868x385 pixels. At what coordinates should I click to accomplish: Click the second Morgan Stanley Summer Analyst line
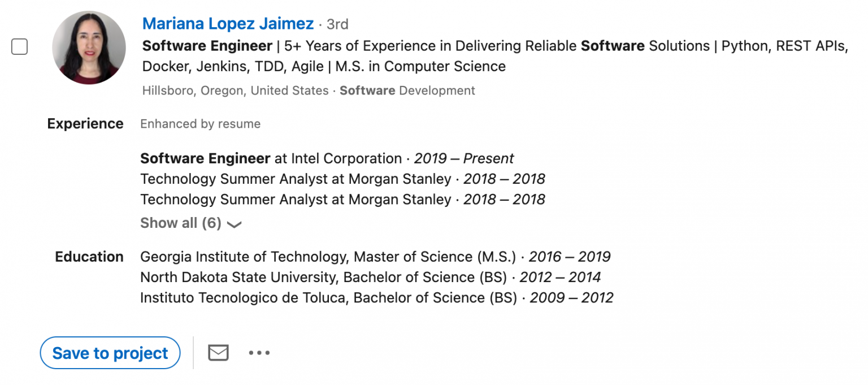pyautogui.click(x=342, y=200)
